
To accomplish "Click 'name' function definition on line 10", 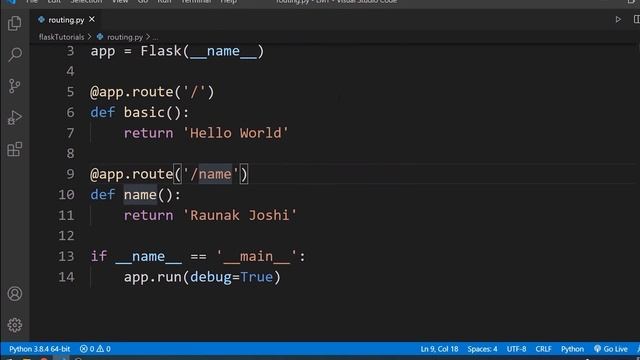I will (140, 195).
